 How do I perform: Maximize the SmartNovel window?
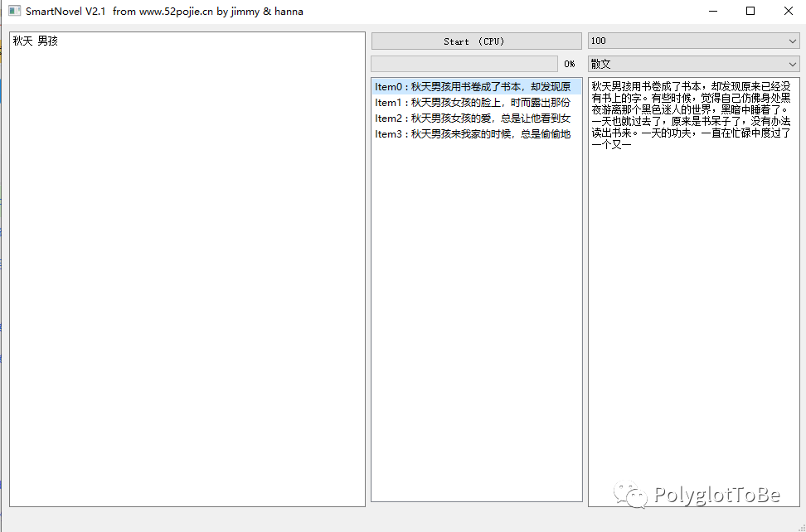750,11
